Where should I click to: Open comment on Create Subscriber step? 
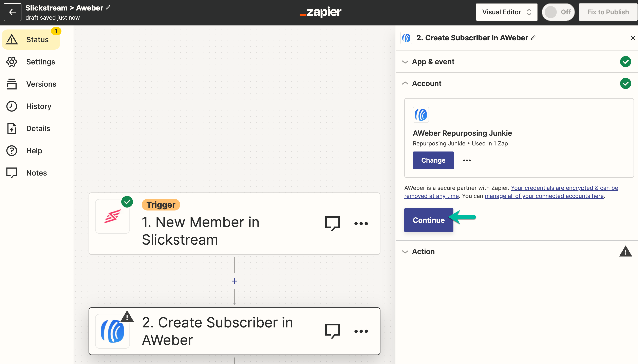[x=333, y=331]
